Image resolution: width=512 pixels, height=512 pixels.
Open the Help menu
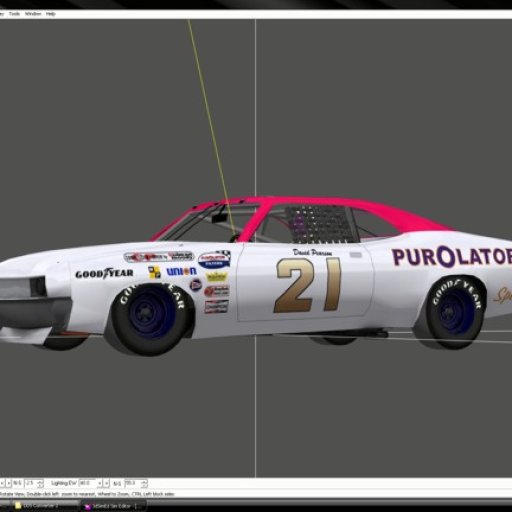coord(51,14)
